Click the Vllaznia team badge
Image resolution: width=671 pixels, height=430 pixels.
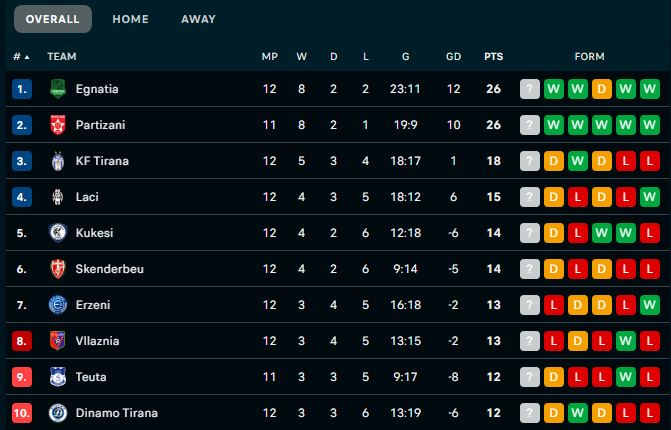coord(57,341)
